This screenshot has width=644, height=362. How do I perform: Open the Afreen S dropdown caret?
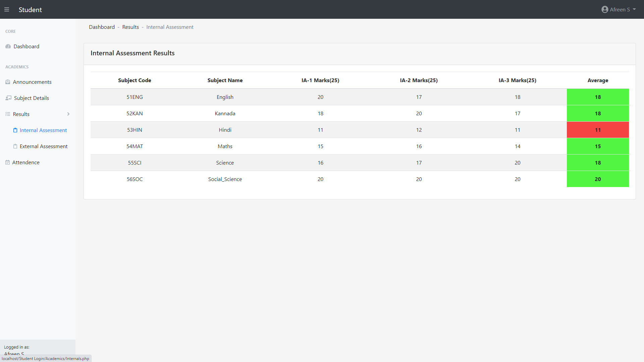634,9
